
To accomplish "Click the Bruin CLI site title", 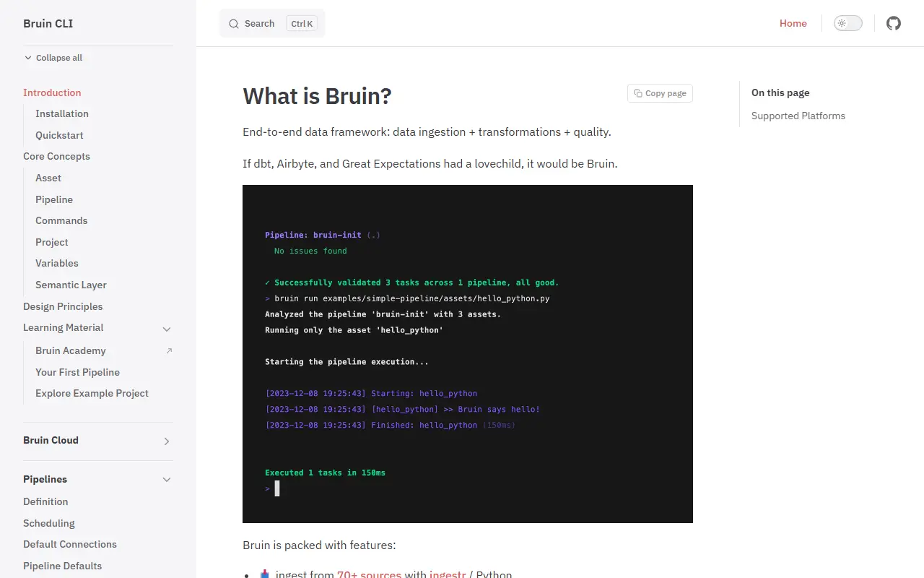I will 48,23.
